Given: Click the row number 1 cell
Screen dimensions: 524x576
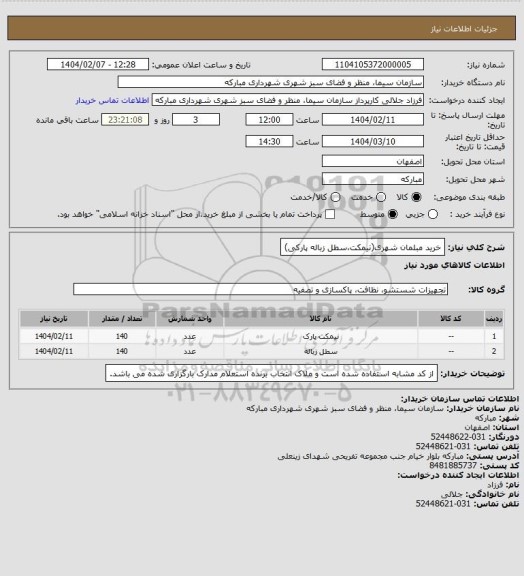Looking at the screenshot, I should click(x=494, y=336).
